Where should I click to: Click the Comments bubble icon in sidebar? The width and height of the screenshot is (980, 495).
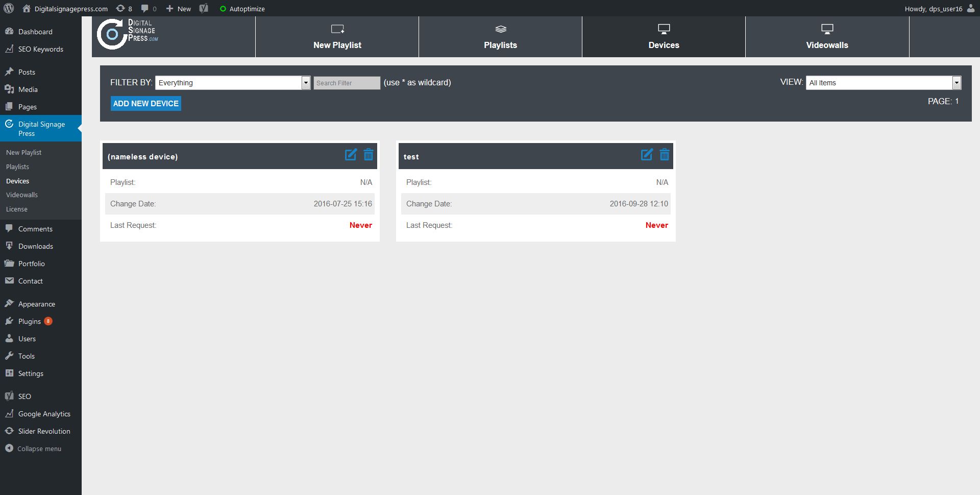(x=9, y=229)
